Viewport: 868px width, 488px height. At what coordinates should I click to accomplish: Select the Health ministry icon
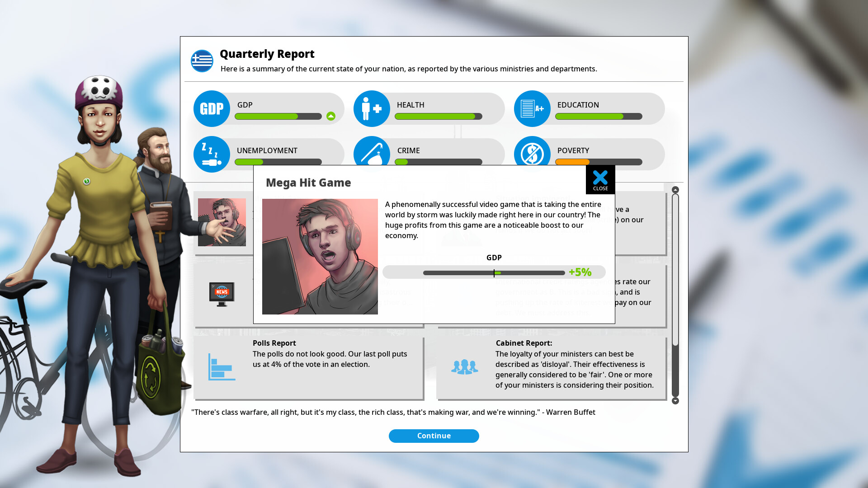(372, 108)
